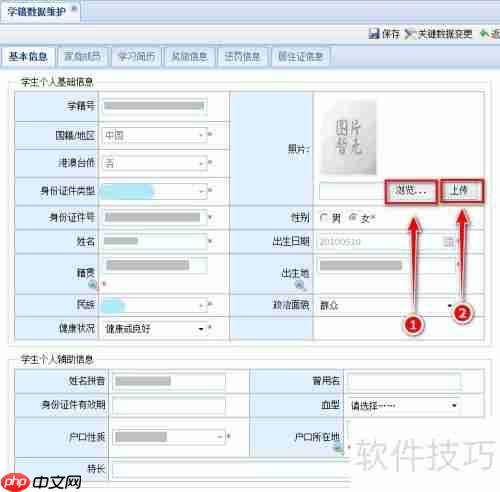Click the magnifier lookup icon under 出生地
Viewport: 500px width, 492px height.
click(x=300, y=285)
